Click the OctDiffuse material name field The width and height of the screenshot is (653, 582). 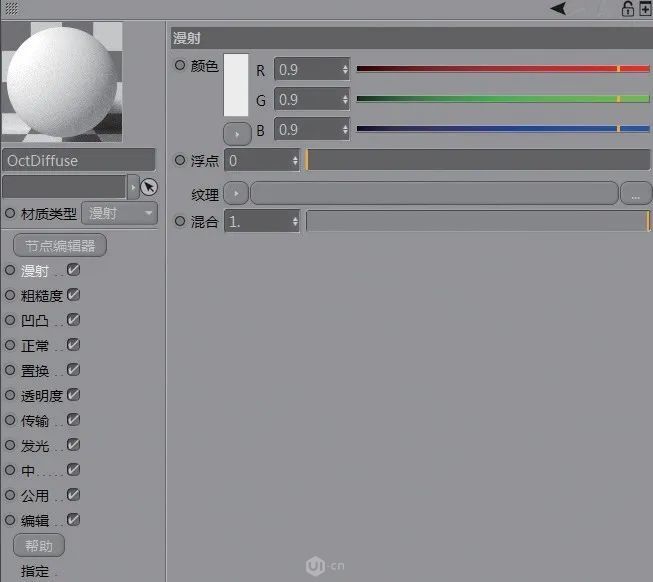click(x=80, y=160)
